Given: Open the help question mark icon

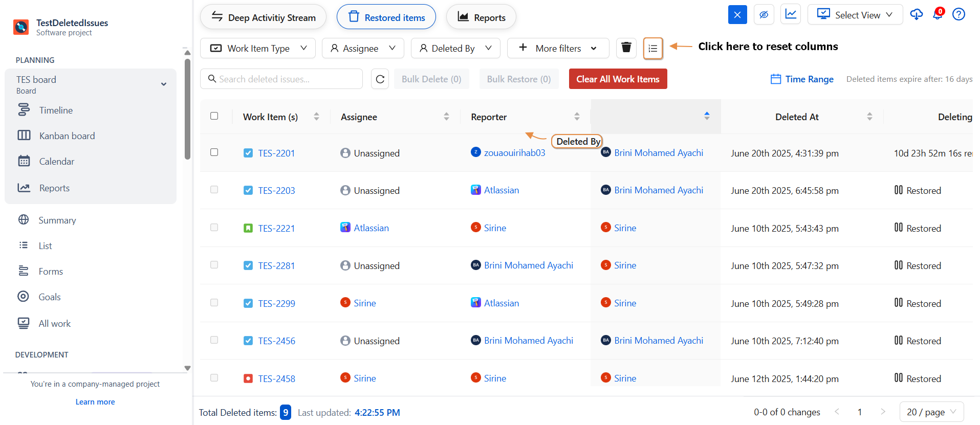Looking at the screenshot, I should 959,14.
